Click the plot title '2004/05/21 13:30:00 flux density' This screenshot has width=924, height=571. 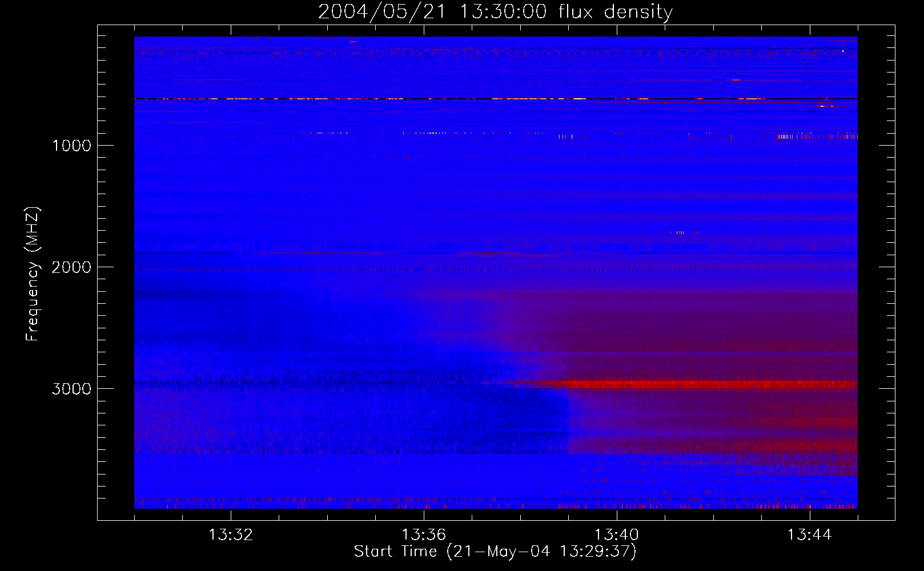[495, 11]
